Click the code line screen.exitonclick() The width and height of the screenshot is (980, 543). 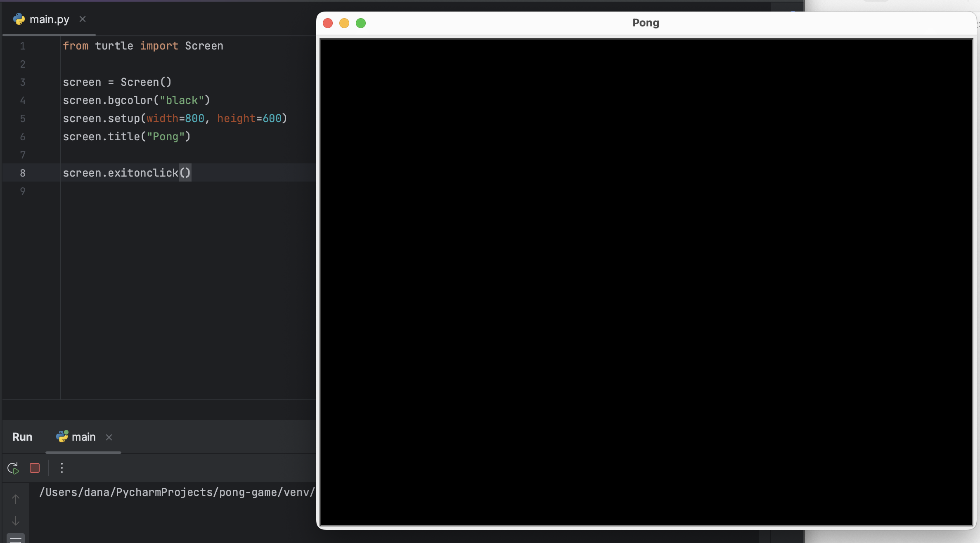click(x=127, y=173)
